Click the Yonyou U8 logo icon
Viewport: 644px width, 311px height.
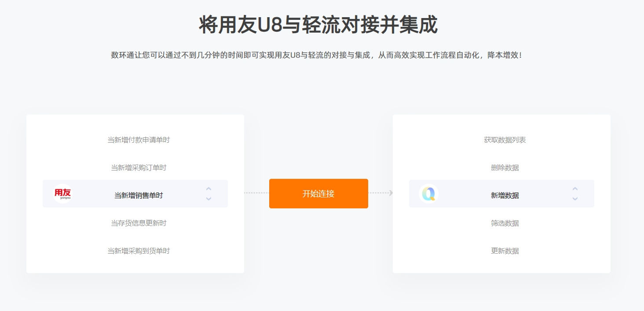point(63,193)
